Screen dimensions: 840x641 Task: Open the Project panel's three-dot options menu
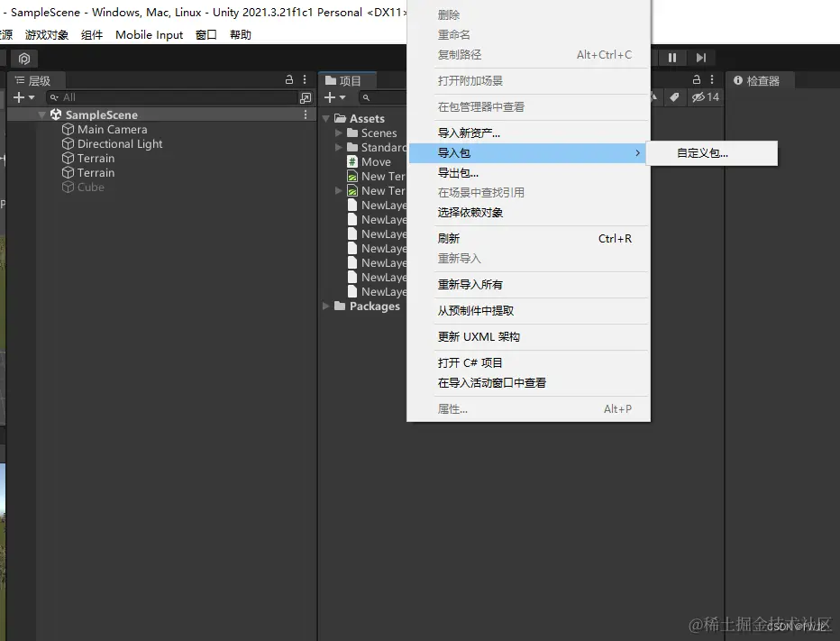[x=712, y=80]
